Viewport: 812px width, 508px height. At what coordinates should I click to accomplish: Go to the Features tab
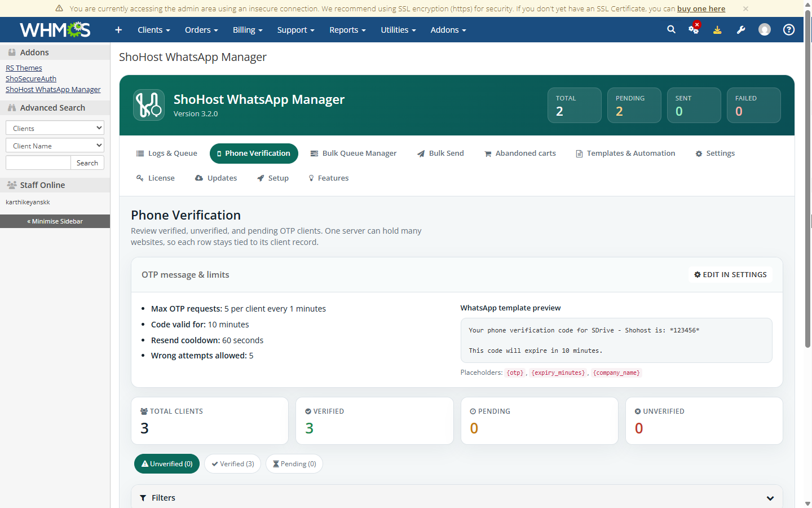tap(329, 178)
